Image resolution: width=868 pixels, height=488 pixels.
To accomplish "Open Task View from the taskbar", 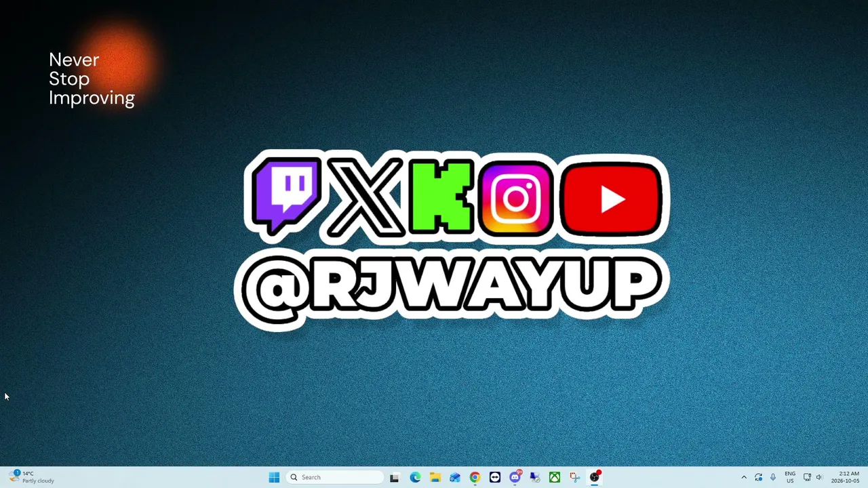I will 394,477.
